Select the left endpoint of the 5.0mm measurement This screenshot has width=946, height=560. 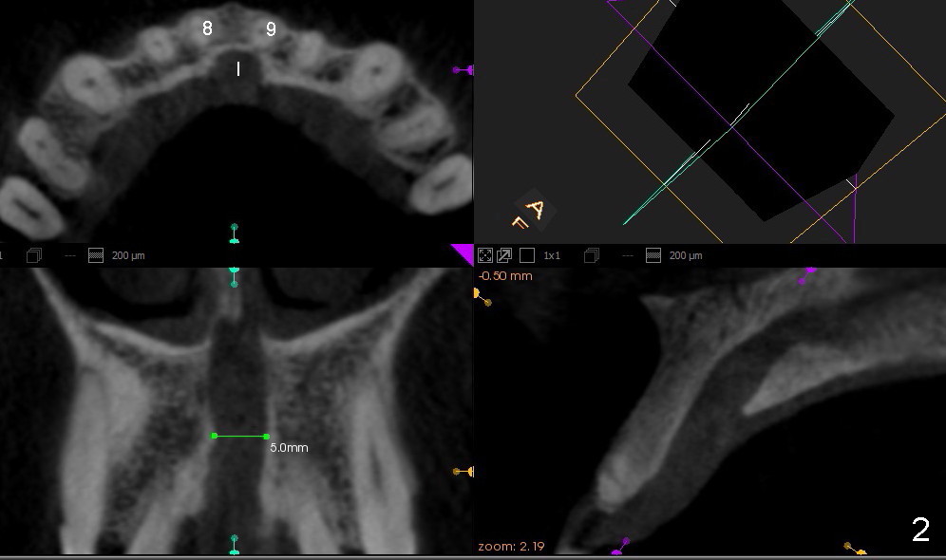pyautogui.click(x=215, y=436)
